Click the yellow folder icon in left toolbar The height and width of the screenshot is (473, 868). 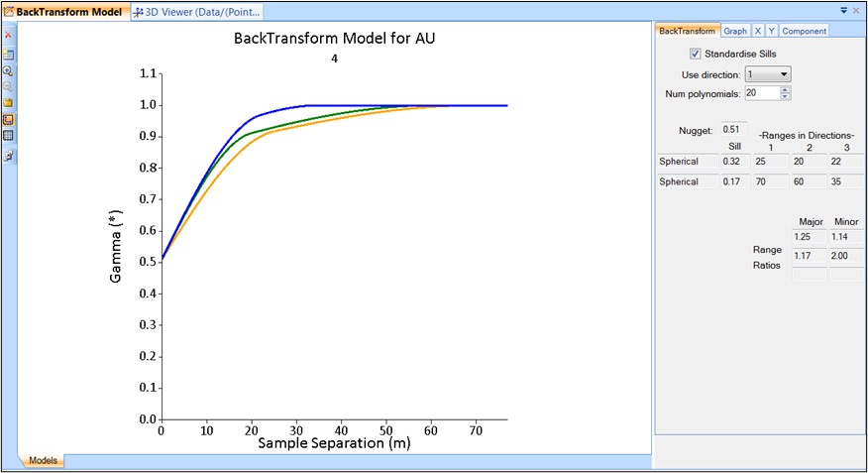click(x=8, y=103)
